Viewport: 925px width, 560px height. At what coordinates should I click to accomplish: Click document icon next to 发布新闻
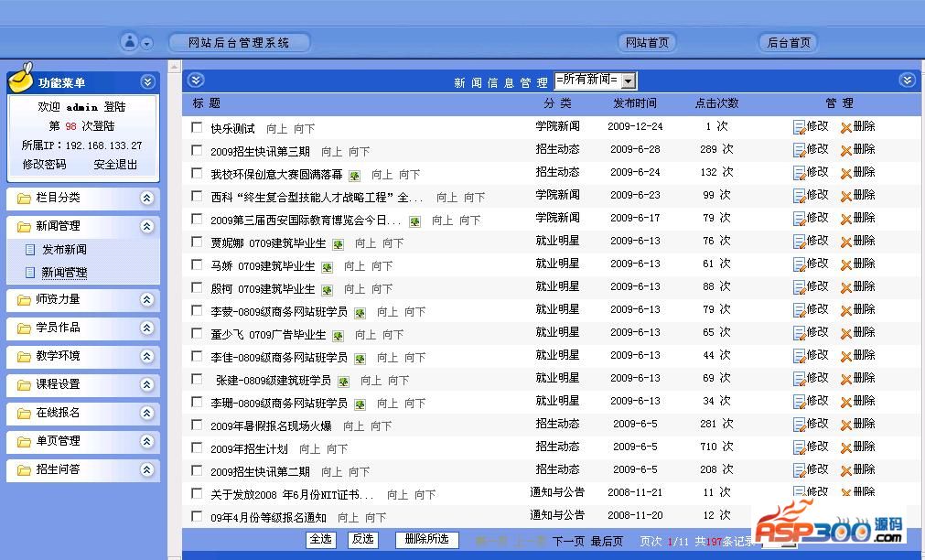30,250
